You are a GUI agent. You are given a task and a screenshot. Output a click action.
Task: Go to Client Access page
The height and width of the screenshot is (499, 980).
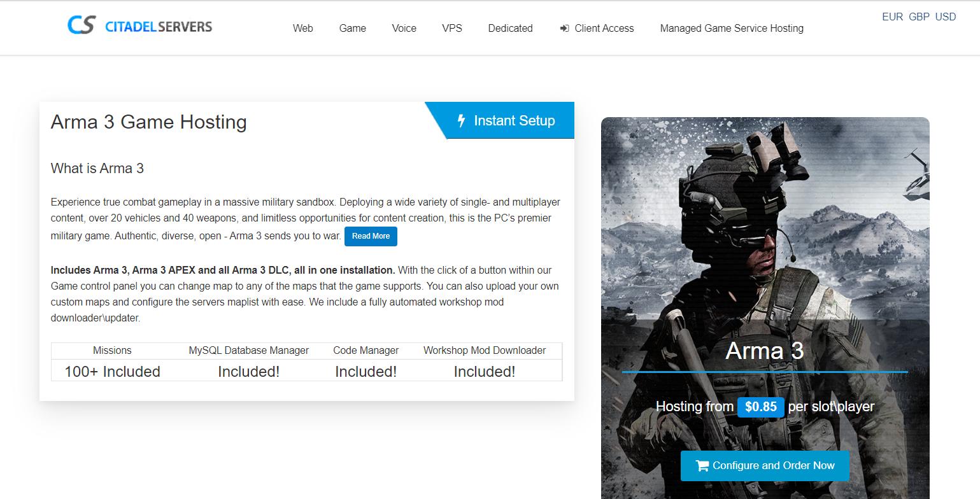pos(604,28)
